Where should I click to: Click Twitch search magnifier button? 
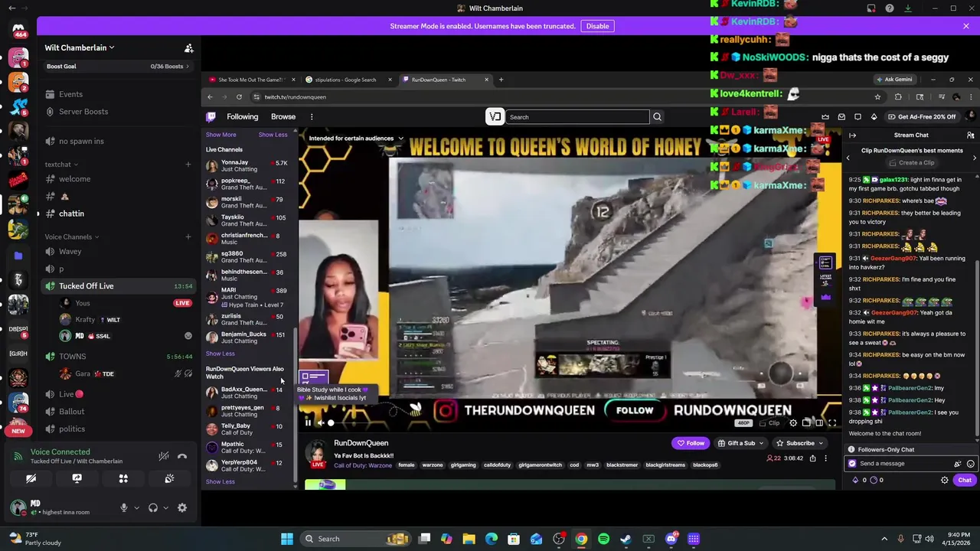coord(657,117)
